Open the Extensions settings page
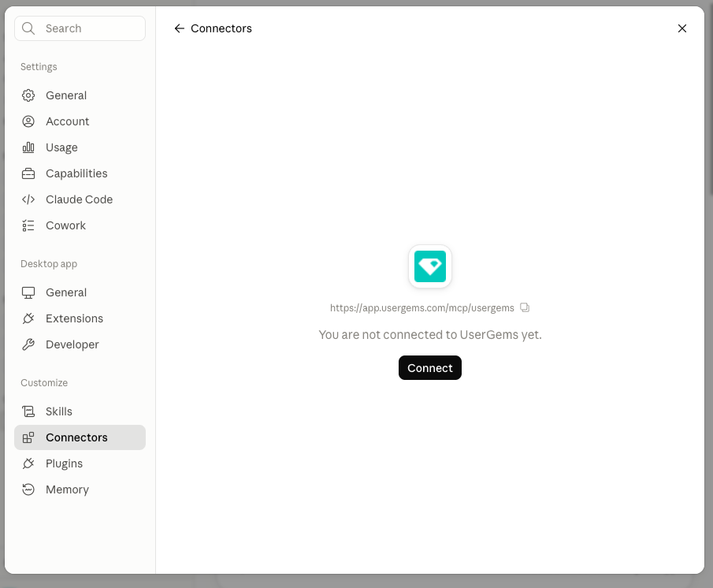Image resolution: width=713 pixels, height=588 pixels. tap(80, 318)
